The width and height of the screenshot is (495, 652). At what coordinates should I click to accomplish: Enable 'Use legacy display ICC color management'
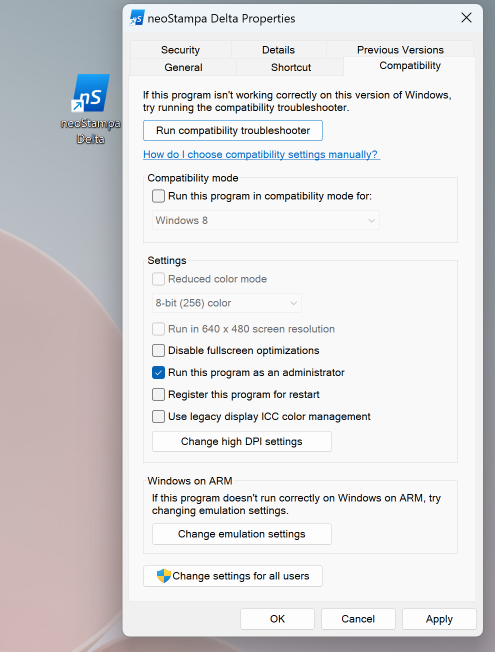[158, 417]
